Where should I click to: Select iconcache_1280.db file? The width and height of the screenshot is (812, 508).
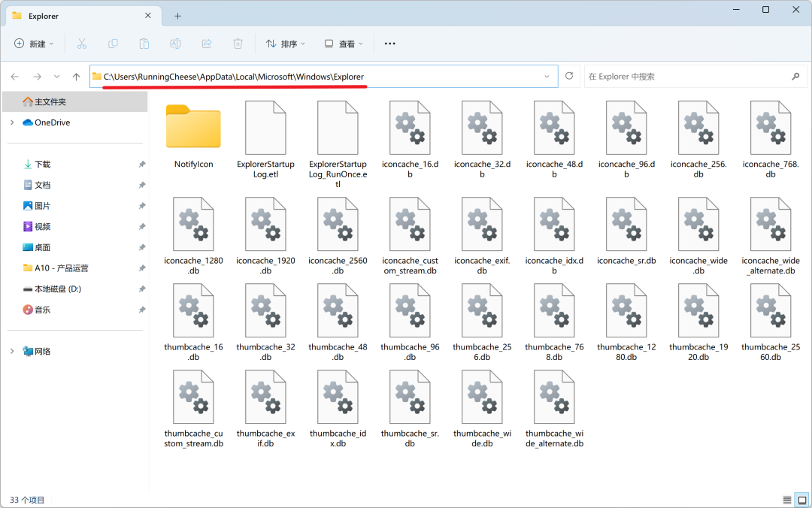point(194,236)
